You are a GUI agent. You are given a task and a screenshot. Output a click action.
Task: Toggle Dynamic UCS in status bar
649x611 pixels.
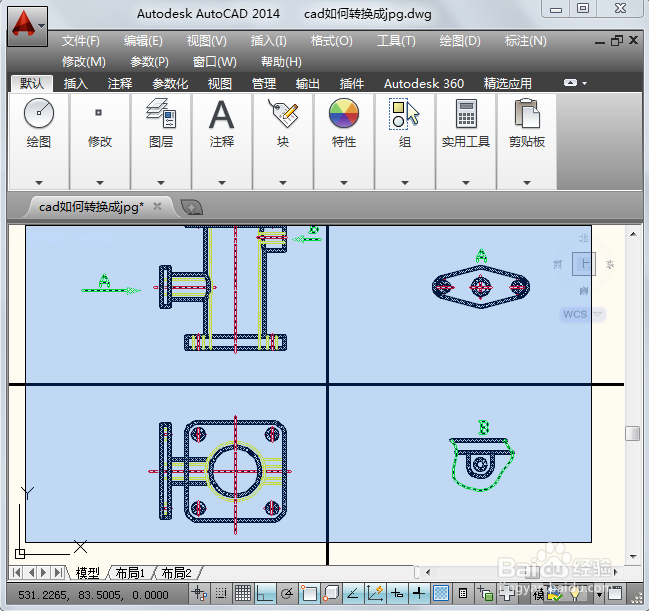375,594
